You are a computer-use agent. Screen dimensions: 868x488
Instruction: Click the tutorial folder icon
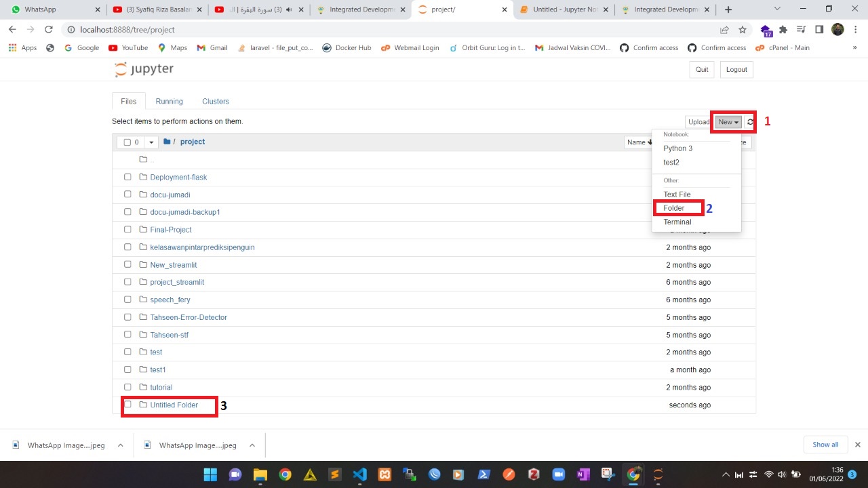point(143,387)
